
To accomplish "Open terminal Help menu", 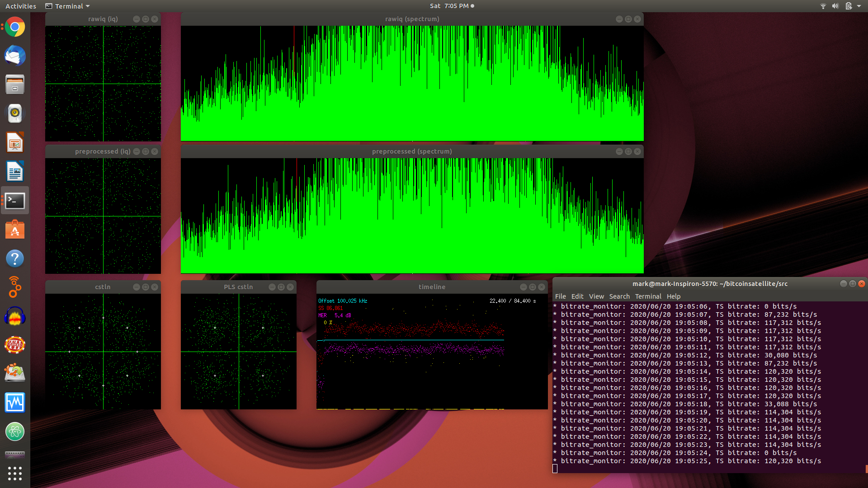I will tap(673, 296).
